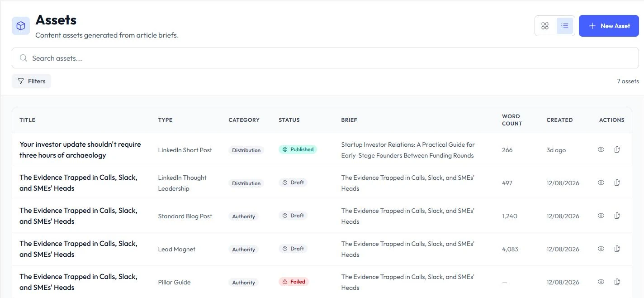This screenshot has height=298, width=644.
Task: Click the 'Standard Blog Post' type cell
Action: click(x=185, y=216)
